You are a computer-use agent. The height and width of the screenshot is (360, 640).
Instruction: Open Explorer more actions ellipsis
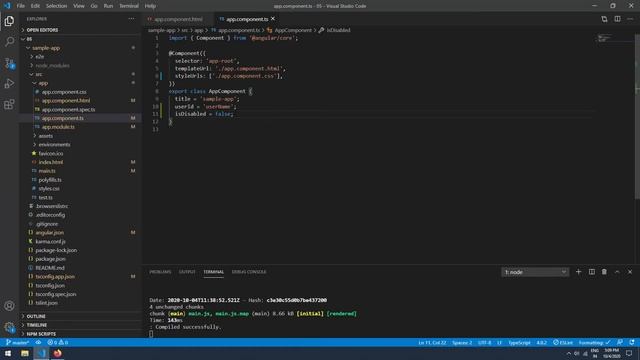(131, 19)
